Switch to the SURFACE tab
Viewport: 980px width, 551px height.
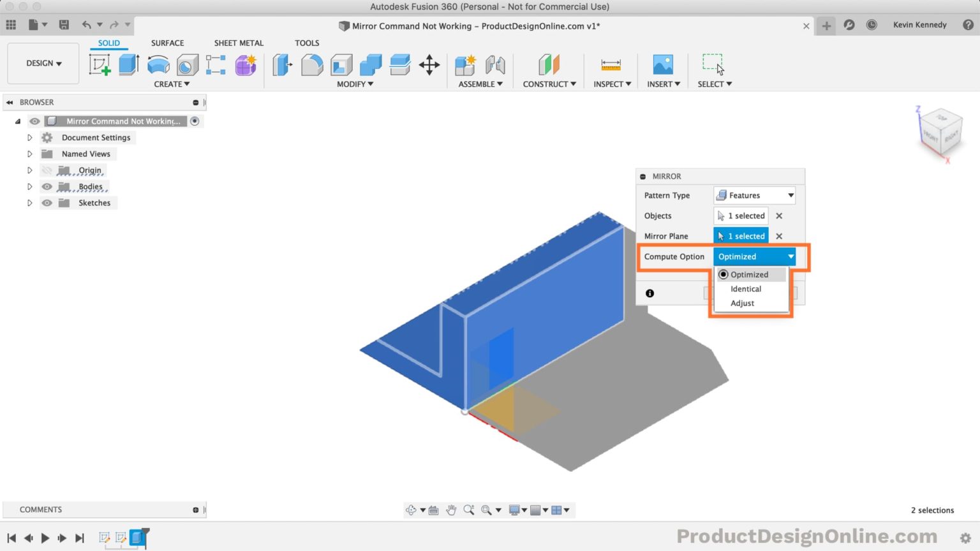167,43
